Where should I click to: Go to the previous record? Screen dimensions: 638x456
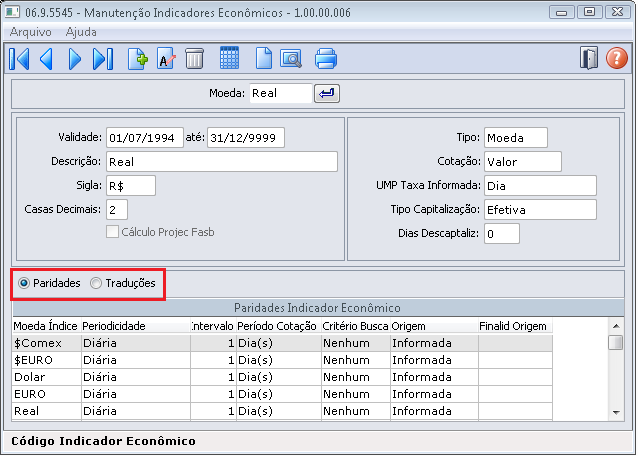[46, 59]
